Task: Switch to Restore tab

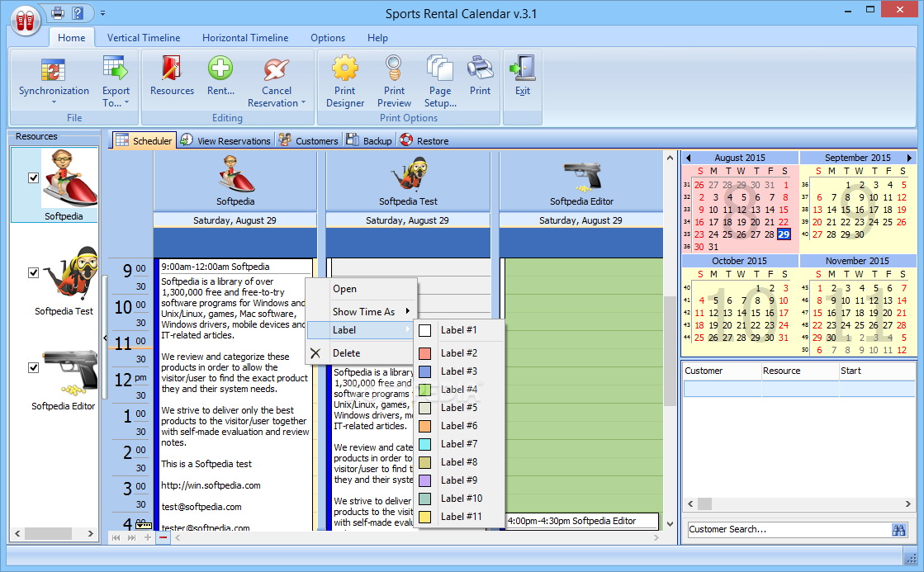Action: tap(424, 141)
